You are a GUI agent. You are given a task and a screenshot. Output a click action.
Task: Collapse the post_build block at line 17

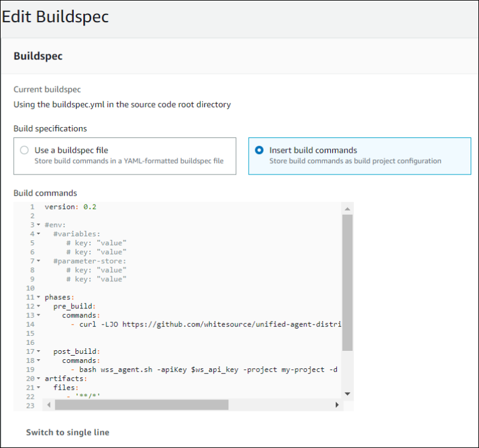click(38, 352)
